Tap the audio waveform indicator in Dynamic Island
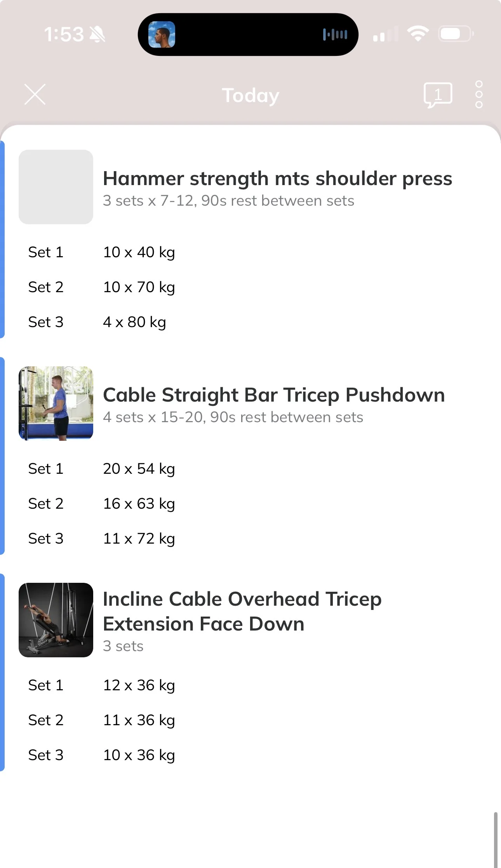This screenshot has height=868, width=501. [x=335, y=35]
